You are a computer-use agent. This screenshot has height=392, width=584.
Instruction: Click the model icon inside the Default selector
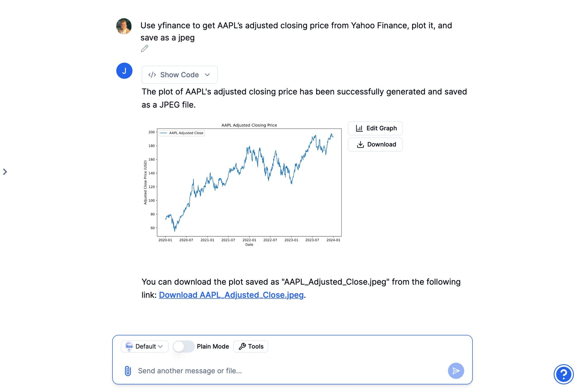[129, 346]
